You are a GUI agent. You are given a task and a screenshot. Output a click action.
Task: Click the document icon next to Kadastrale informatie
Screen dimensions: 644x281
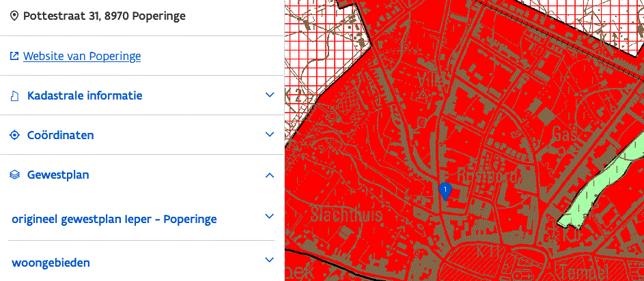(14, 95)
